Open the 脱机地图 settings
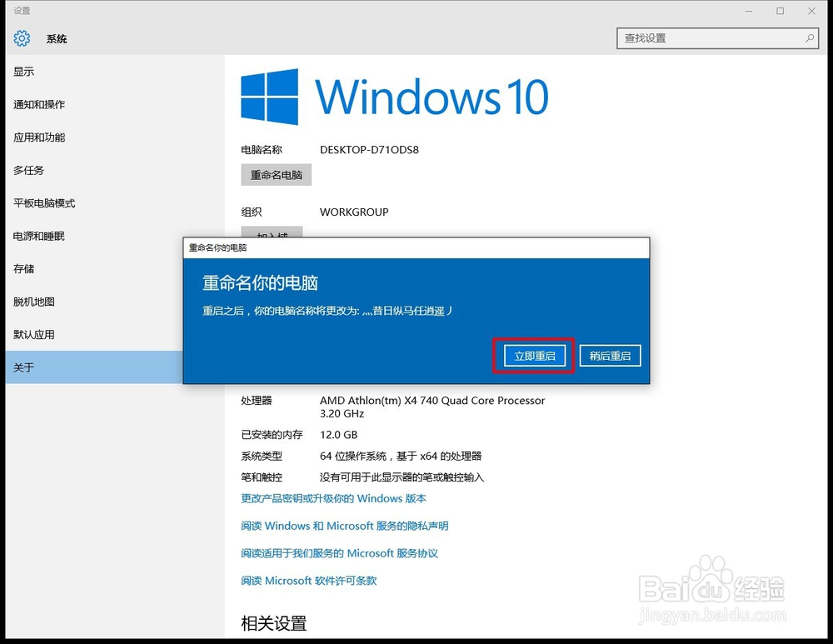 34,302
